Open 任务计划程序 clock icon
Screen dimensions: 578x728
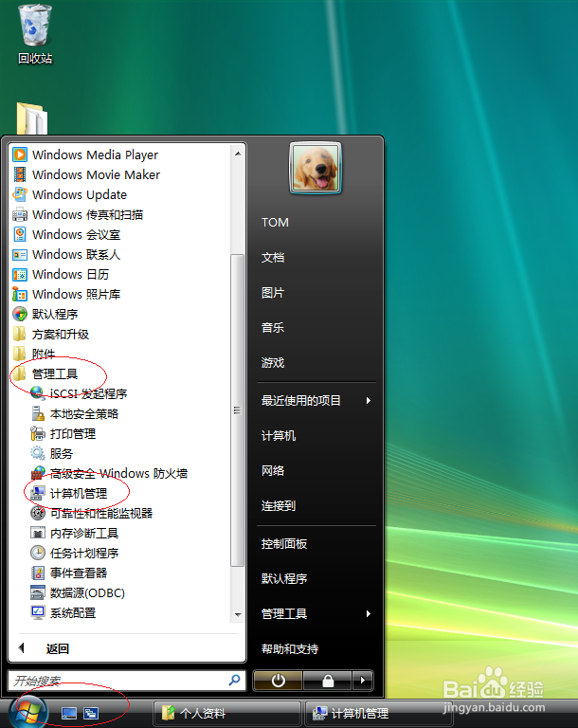(38, 553)
